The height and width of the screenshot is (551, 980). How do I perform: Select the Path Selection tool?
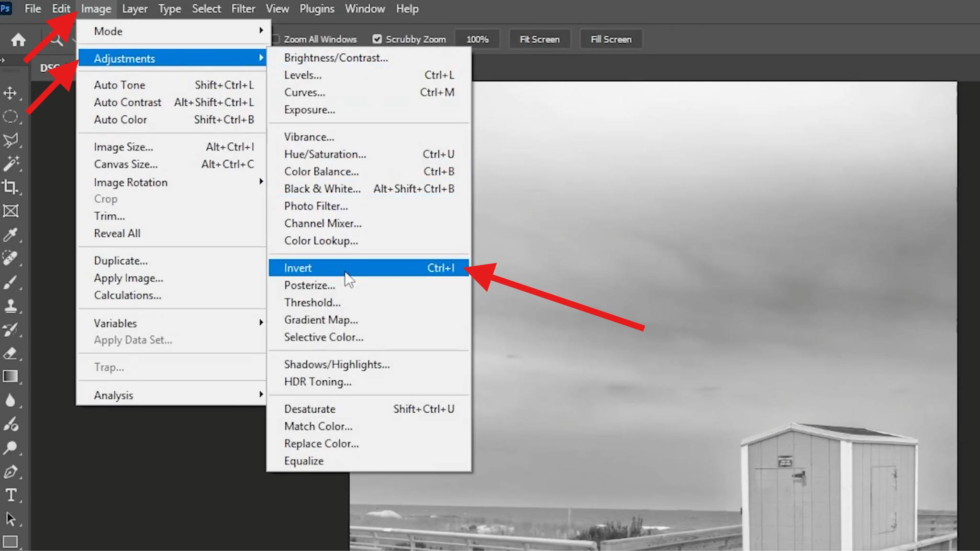tap(10, 519)
